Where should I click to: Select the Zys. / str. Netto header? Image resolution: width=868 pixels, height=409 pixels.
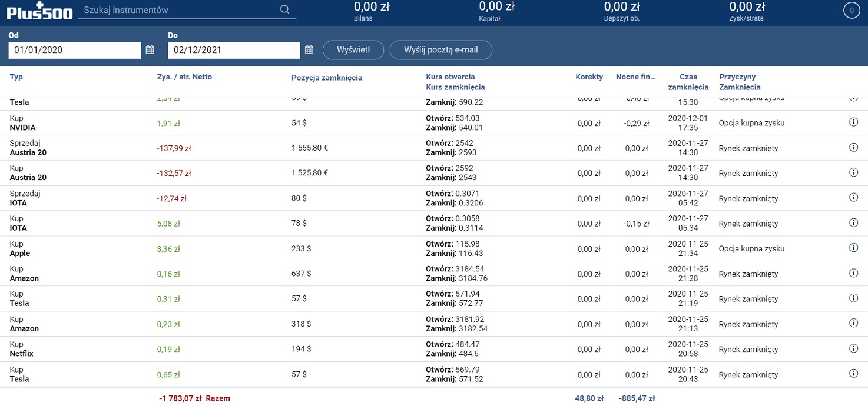pyautogui.click(x=184, y=77)
